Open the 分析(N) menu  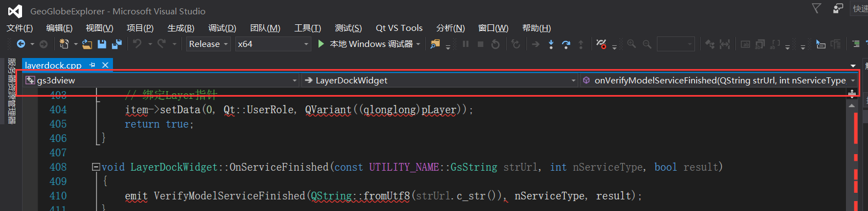tap(450, 28)
